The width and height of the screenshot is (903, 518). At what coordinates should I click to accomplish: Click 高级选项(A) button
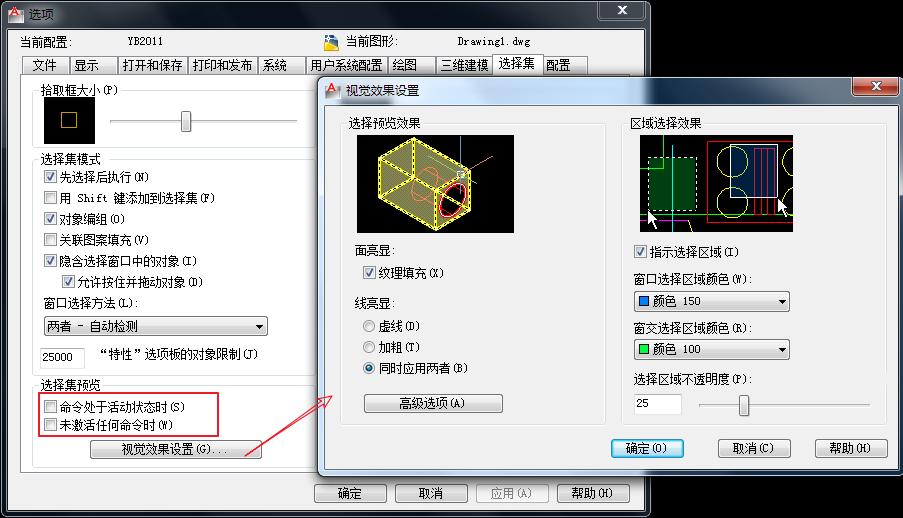pyautogui.click(x=433, y=403)
